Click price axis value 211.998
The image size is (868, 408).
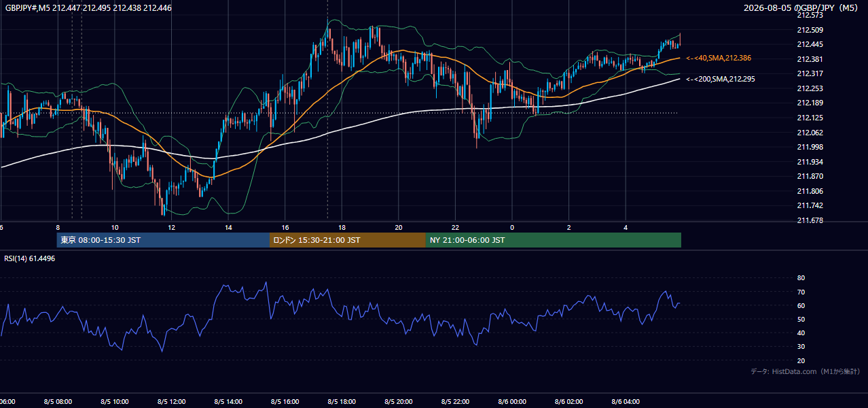click(x=810, y=147)
